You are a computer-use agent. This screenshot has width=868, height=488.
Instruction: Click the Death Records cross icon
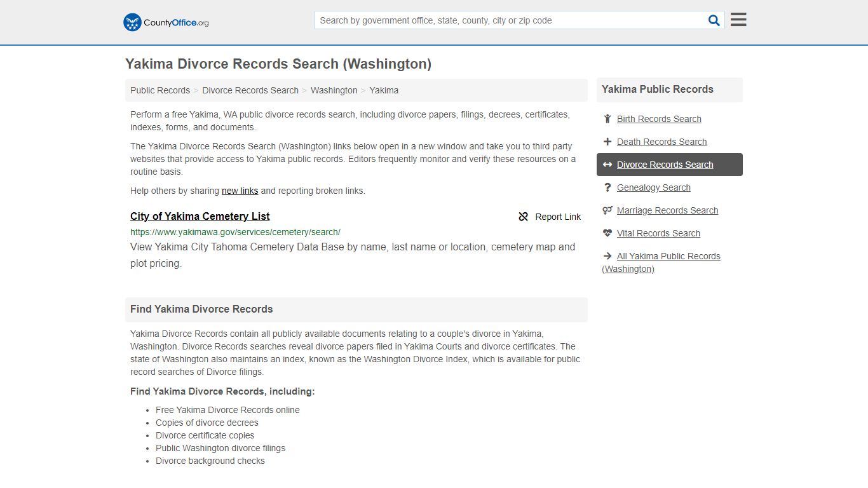[607, 142]
